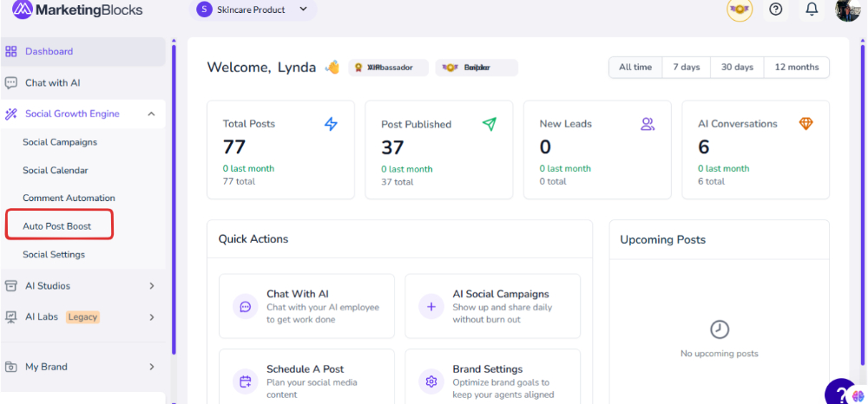The image size is (868, 404).
Task: Click the New Leads people icon
Action: coord(648,124)
